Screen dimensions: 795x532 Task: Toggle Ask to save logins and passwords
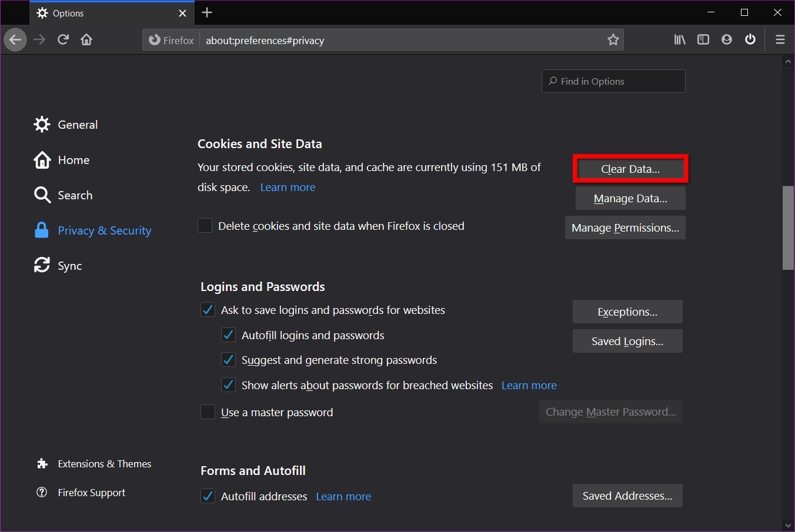[x=208, y=310]
